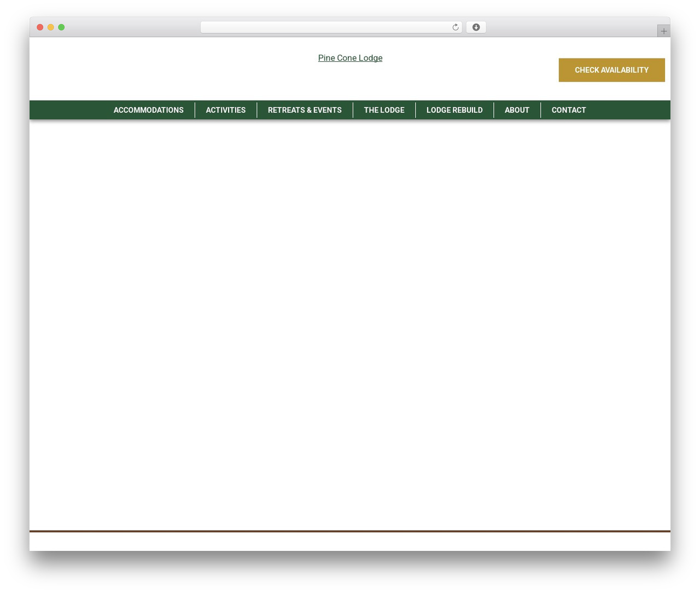Go to the Activities menu item
700x593 pixels.
pos(226,110)
